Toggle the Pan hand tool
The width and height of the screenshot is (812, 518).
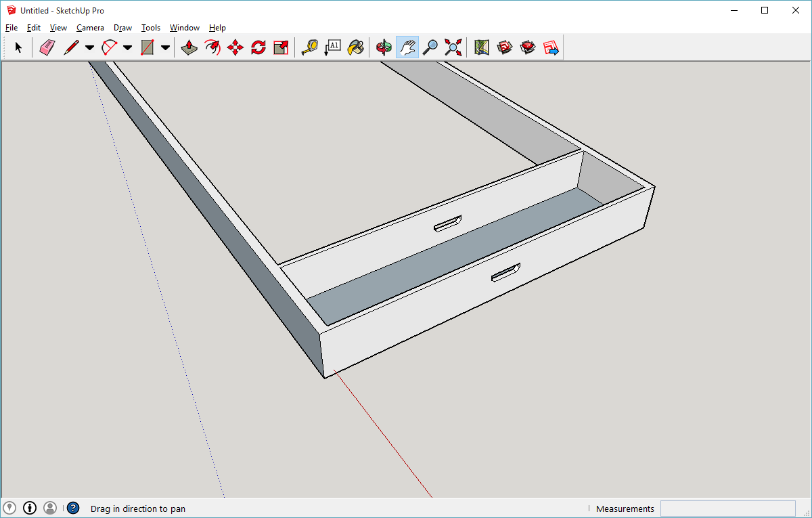(407, 47)
